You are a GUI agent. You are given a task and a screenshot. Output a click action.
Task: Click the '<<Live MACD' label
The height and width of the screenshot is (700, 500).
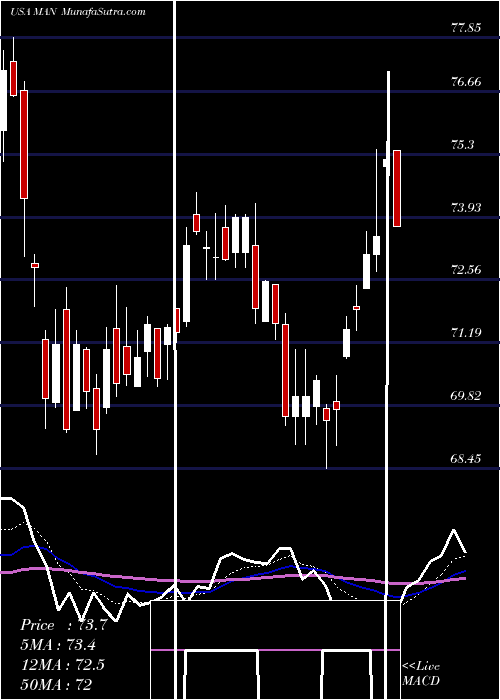421,673
